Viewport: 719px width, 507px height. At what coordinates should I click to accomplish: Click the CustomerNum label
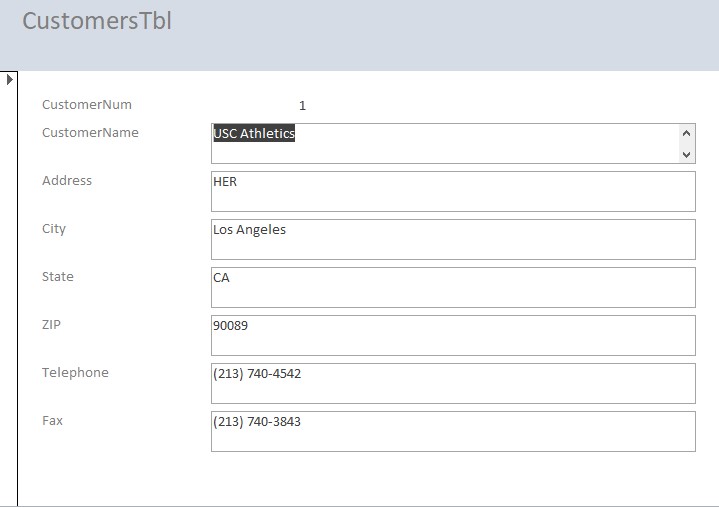coord(87,105)
